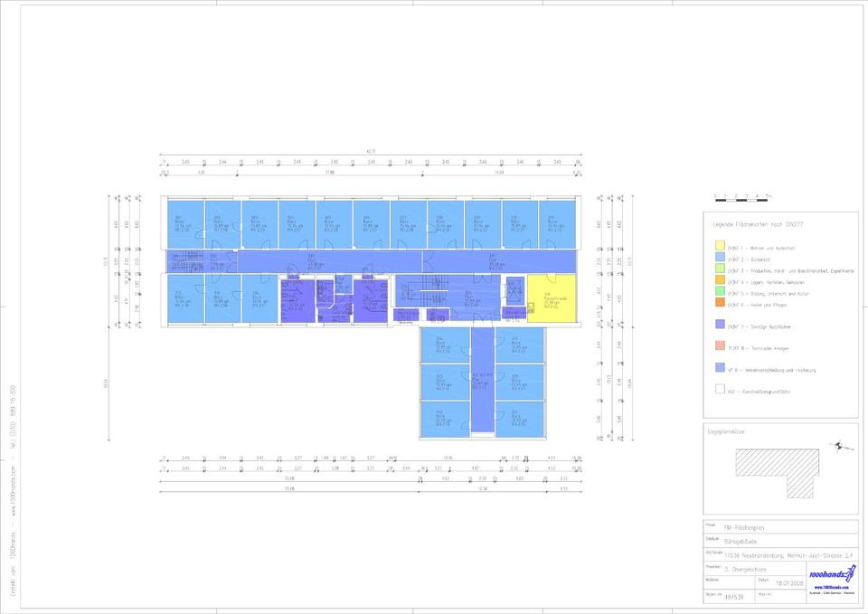868x614 pixels.
Task: Select the elevator shaft symbol near Pausenraum
Action: tap(515, 288)
